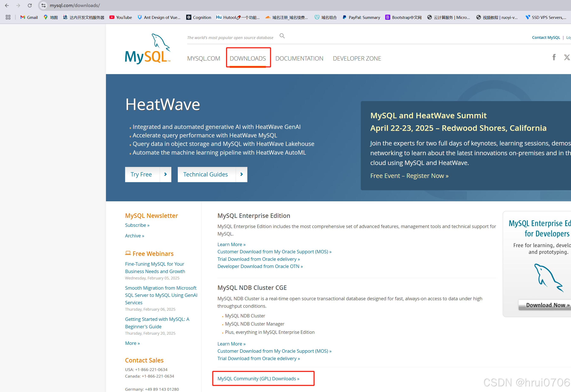Click the USA: +1-866-221-0634 phone number
The height and width of the screenshot is (392, 571).
(146, 369)
